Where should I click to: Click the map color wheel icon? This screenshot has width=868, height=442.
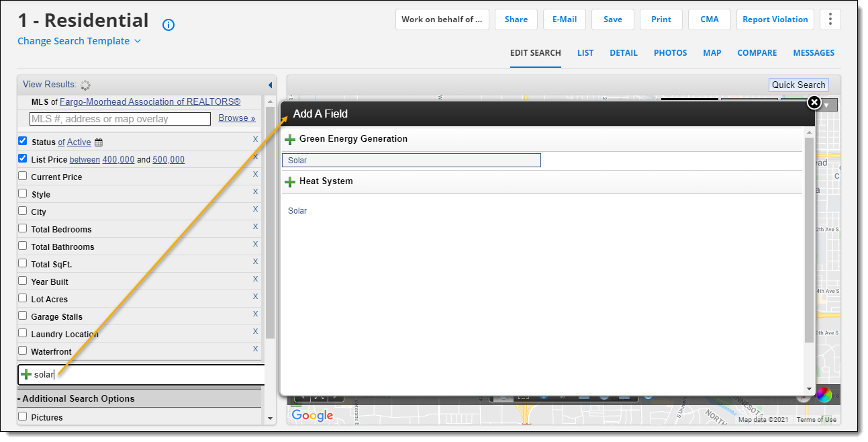pos(824,395)
